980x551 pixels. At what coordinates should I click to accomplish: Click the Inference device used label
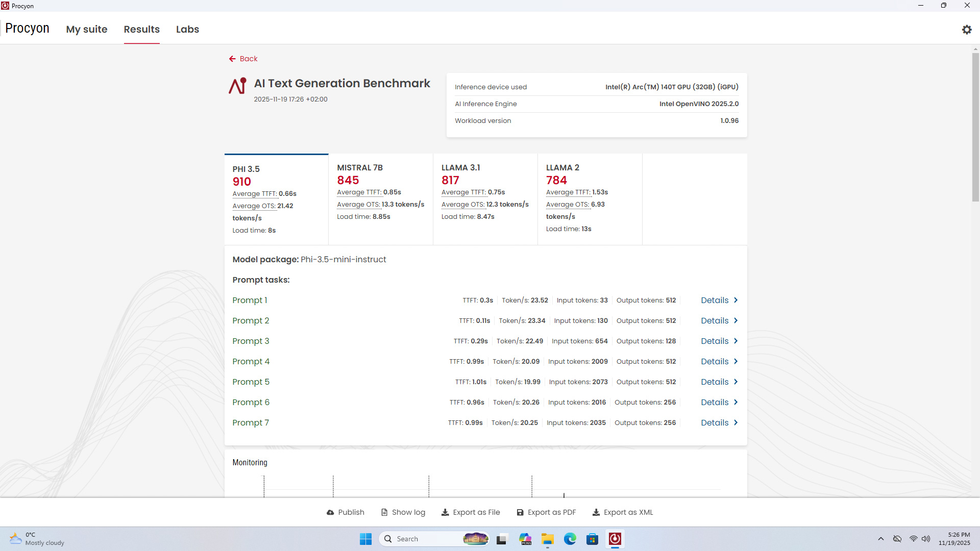pyautogui.click(x=491, y=87)
